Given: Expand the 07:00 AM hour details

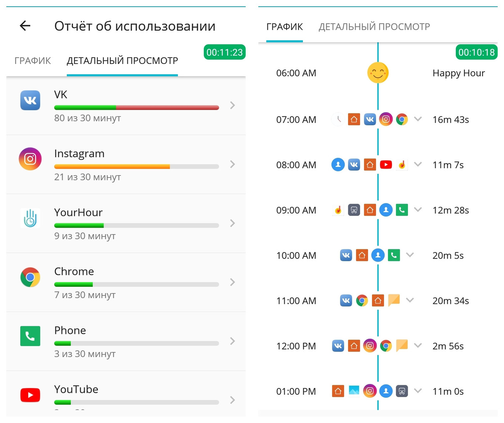Looking at the screenshot, I should point(417,119).
